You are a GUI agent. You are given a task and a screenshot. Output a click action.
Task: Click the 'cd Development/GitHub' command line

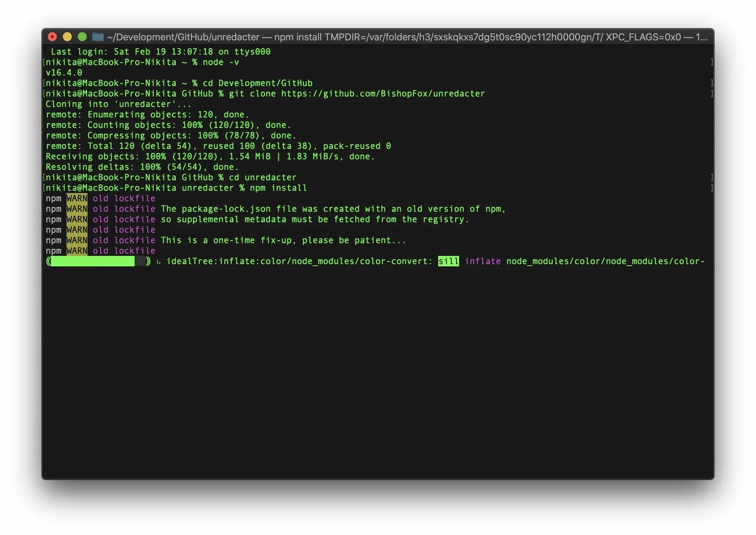tap(179, 83)
